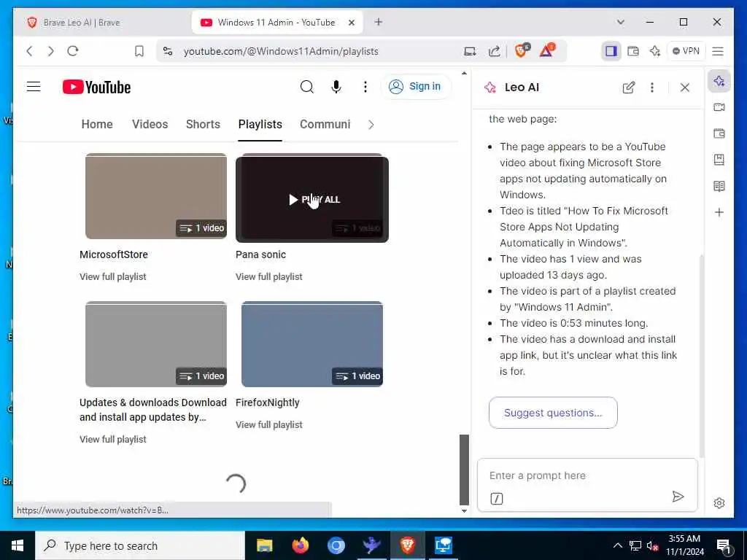747x560 pixels.
Task: Open a new tab
Action: click(x=379, y=22)
